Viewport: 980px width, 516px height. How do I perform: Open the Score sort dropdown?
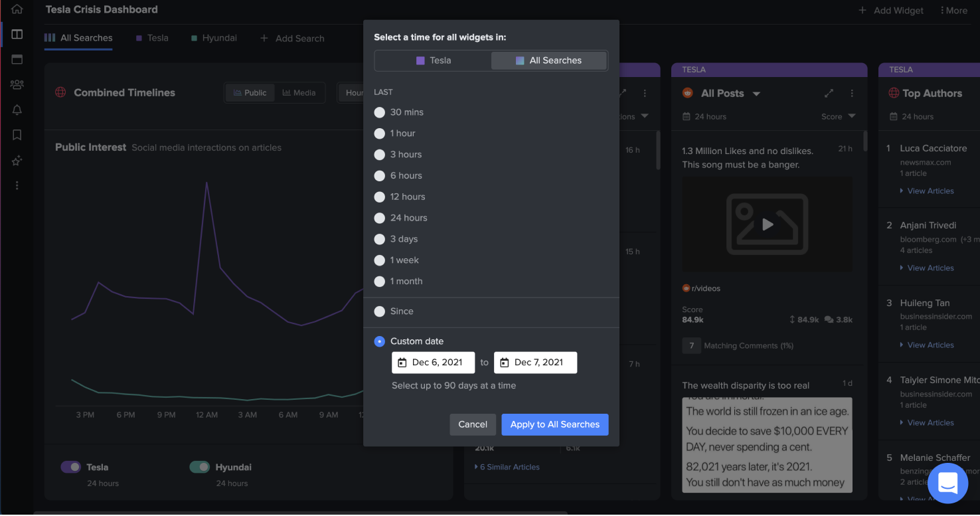(x=839, y=116)
